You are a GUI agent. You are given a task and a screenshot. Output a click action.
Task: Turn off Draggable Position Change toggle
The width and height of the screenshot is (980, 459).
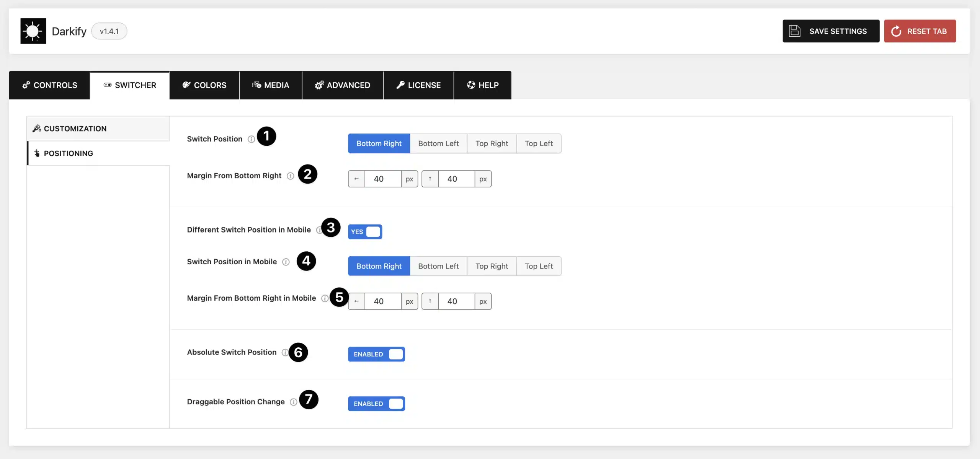point(376,404)
